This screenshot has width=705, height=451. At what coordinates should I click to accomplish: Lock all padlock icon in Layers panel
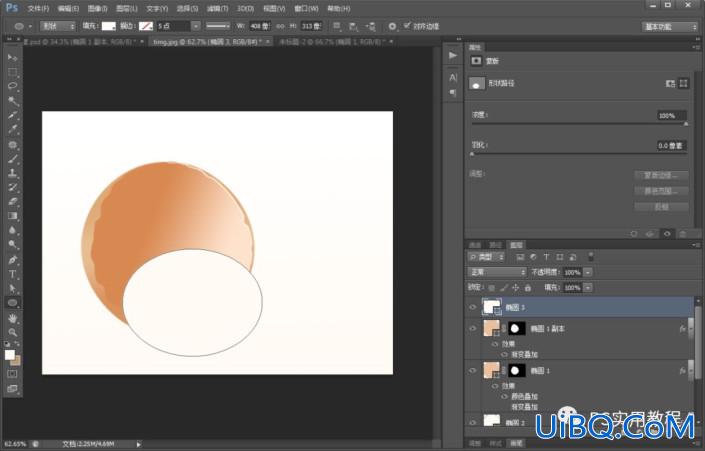click(x=528, y=287)
